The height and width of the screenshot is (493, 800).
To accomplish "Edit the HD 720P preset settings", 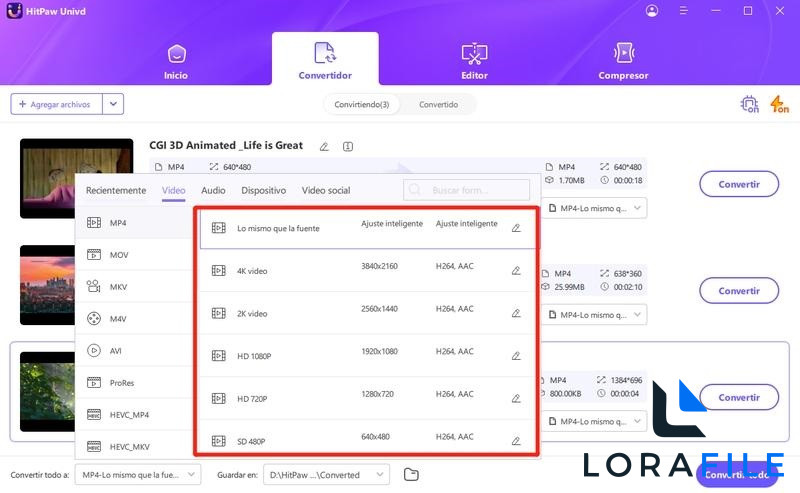I will pos(516,399).
